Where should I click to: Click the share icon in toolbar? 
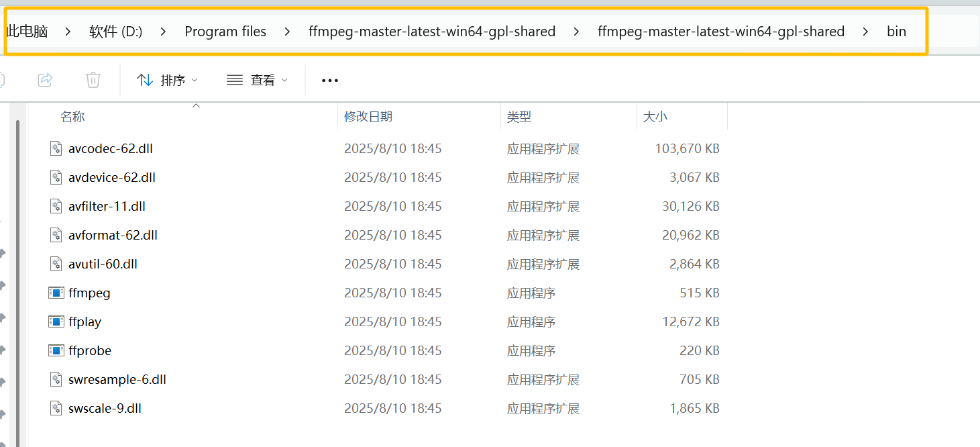(45, 80)
